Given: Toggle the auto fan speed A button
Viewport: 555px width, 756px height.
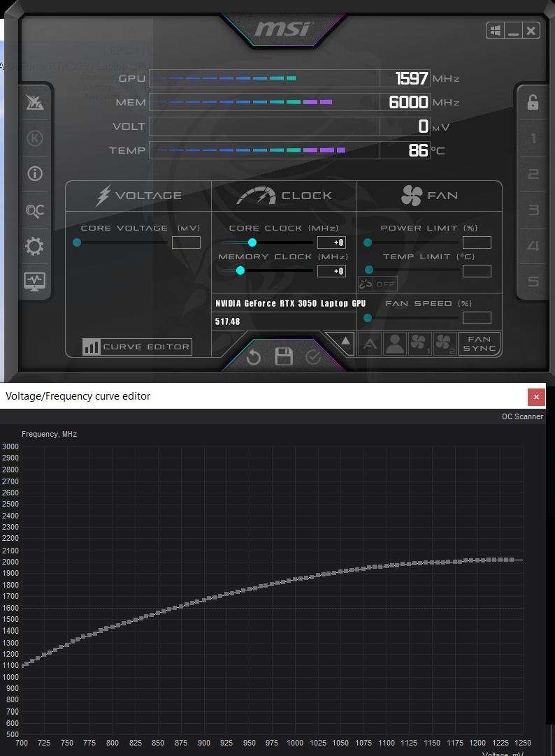Looking at the screenshot, I should (370, 343).
